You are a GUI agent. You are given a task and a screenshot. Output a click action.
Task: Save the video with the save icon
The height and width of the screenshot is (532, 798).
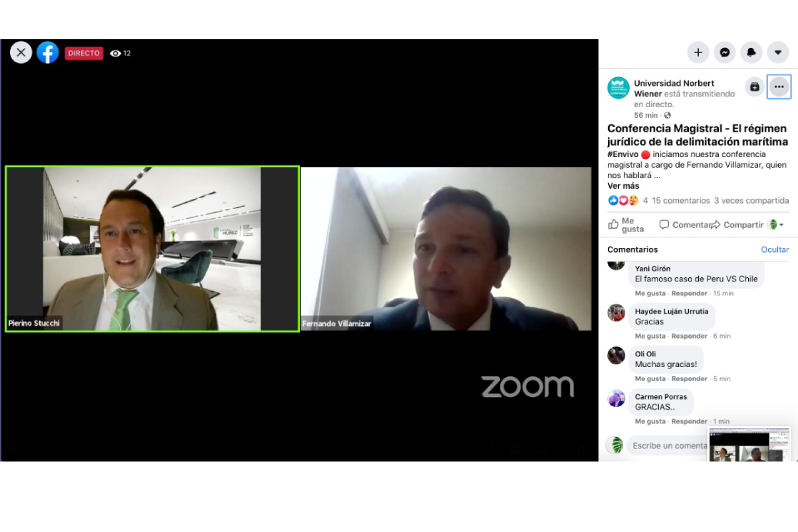(x=755, y=86)
